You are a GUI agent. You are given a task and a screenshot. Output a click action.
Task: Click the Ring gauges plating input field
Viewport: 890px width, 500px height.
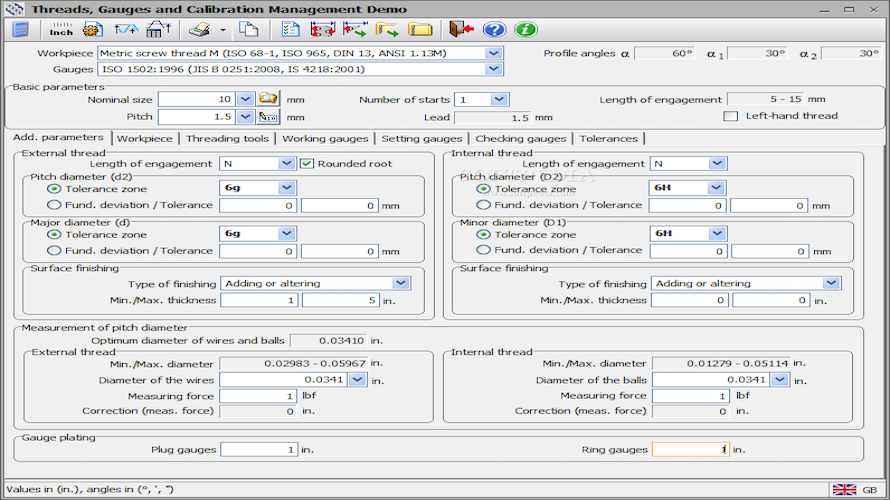pyautogui.click(x=690, y=449)
